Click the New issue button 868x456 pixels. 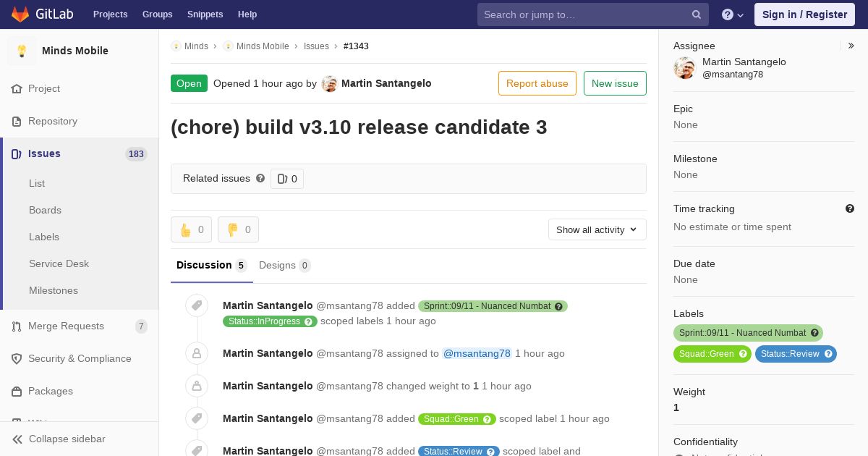(615, 83)
